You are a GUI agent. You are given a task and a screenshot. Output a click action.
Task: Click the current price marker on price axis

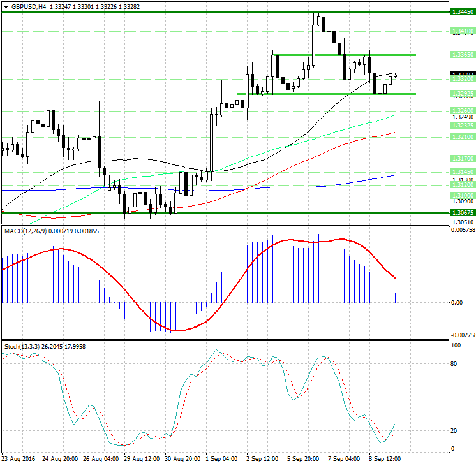[x=461, y=75]
